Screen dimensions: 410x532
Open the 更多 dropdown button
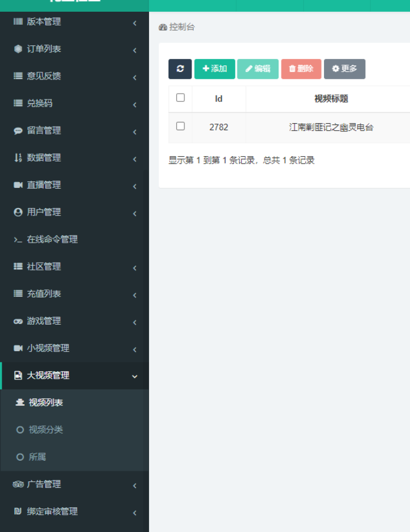(345, 69)
